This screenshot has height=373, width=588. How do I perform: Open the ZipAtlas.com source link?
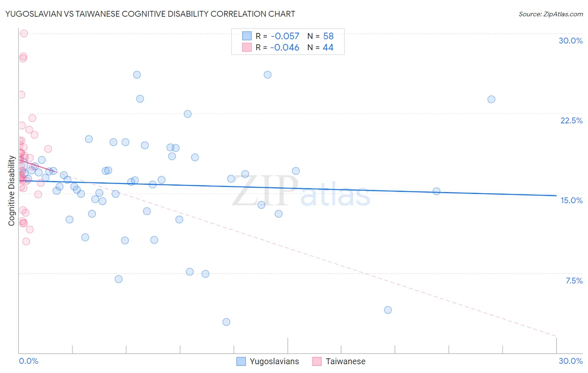551,14
